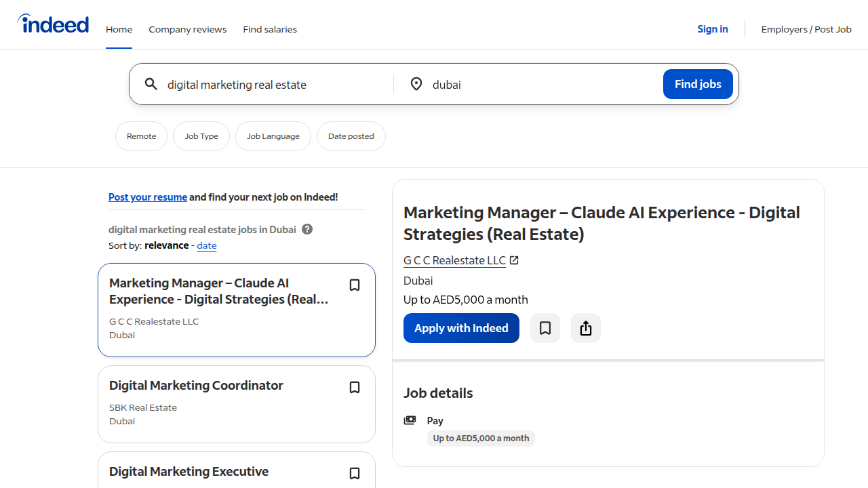Go to the Home tab
The image size is (868, 488).
coord(119,29)
